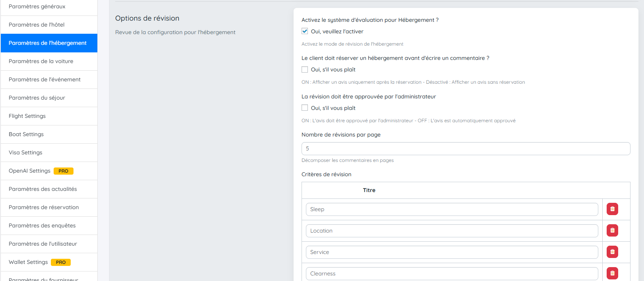Click into the Service criterion field
Image resolution: width=644 pixels, height=281 pixels.
click(452, 252)
